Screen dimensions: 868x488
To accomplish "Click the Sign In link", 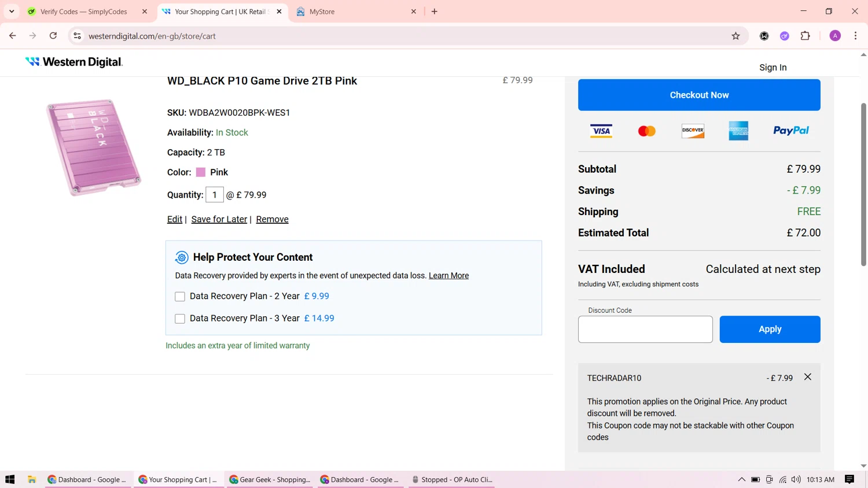I will pos(773,68).
